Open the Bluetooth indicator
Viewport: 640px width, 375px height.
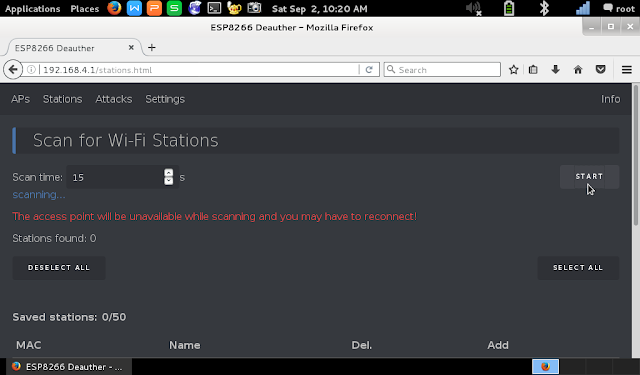pyautogui.click(x=544, y=8)
